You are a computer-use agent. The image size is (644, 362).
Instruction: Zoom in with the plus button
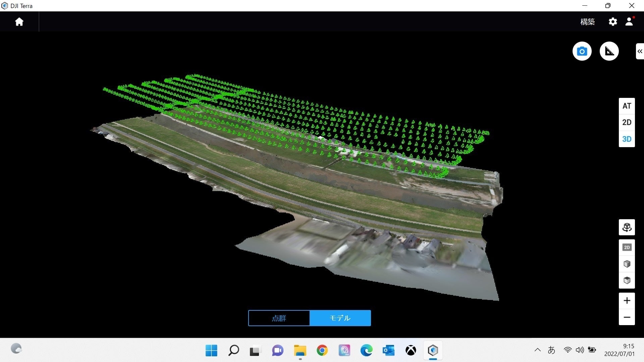[627, 301]
